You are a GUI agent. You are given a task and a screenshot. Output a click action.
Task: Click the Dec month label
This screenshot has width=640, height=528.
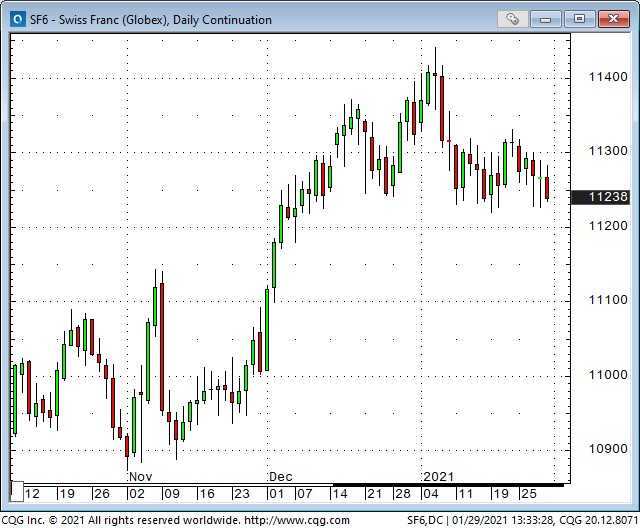click(281, 477)
